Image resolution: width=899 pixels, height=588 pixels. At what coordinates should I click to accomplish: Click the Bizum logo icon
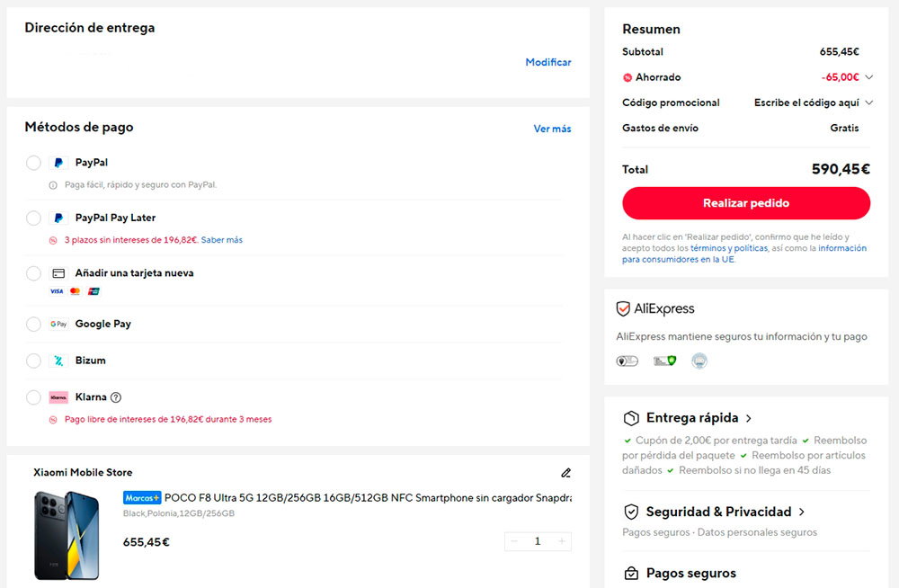coord(58,361)
